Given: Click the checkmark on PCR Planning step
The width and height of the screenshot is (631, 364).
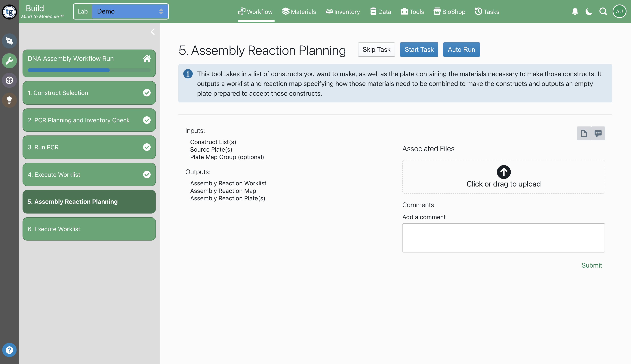Looking at the screenshot, I should [x=147, y=120].
